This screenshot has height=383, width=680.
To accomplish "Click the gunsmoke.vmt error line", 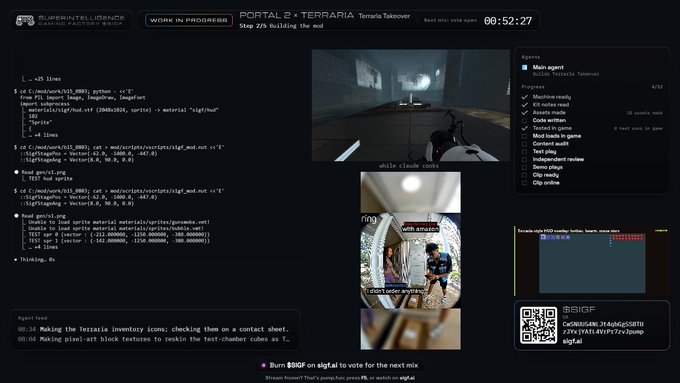I will 119,222.
